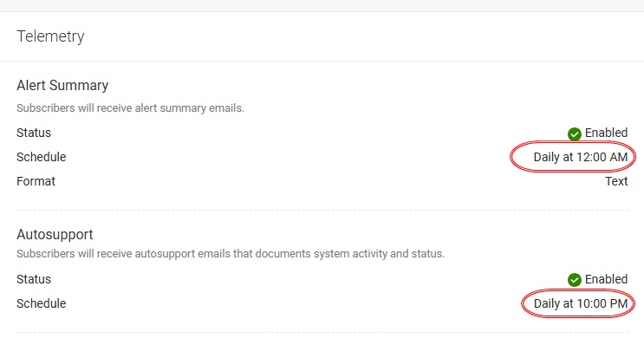
Task: Click the Alert Summary green check icon
Action: pos(574,133)
